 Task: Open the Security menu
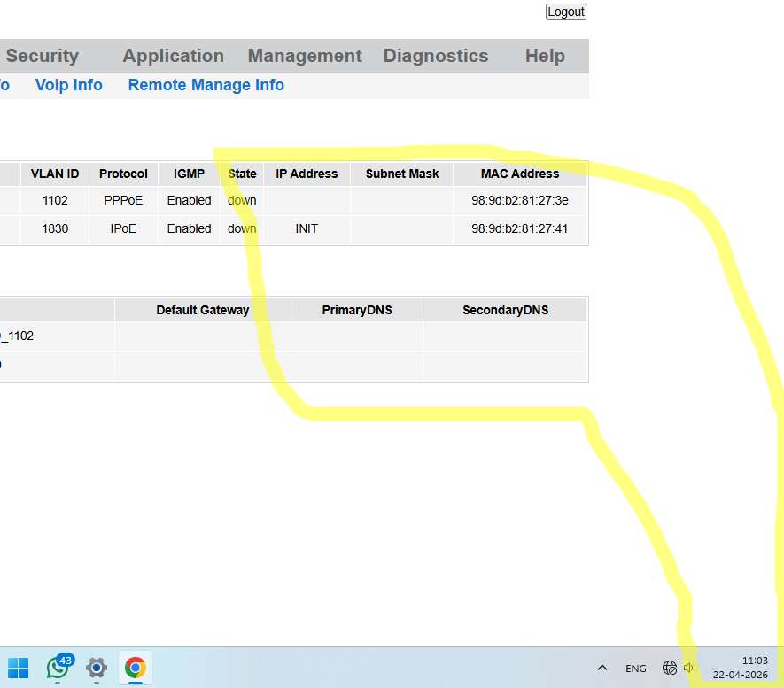coord(42,56)
